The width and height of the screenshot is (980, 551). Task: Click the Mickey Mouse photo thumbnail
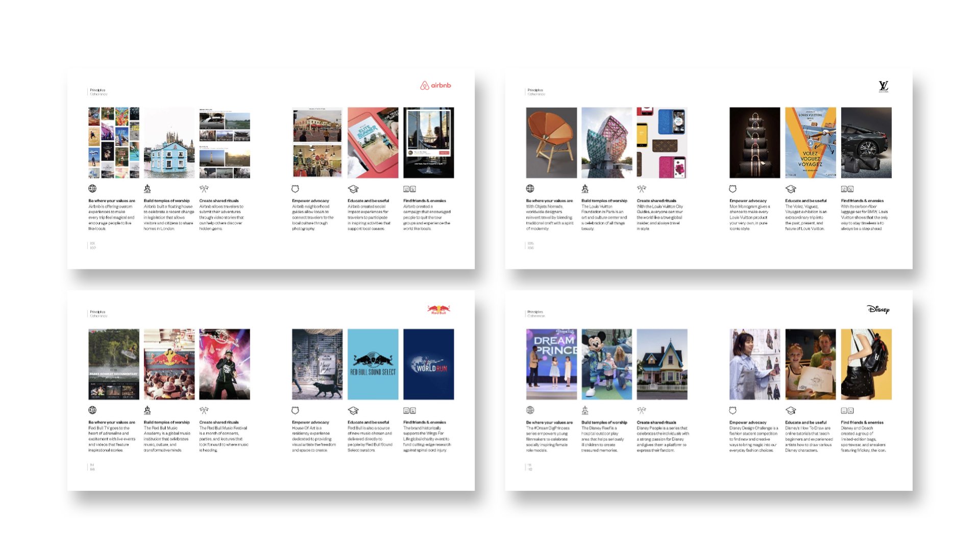pos(606,364)
